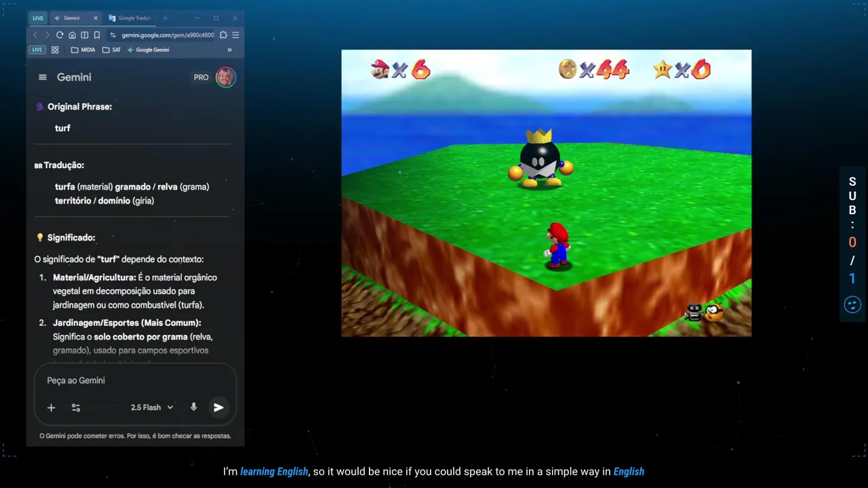Click the SUB counter overlay on right
Viewport: 868px width, 488px height.
[x=852, y=229]
